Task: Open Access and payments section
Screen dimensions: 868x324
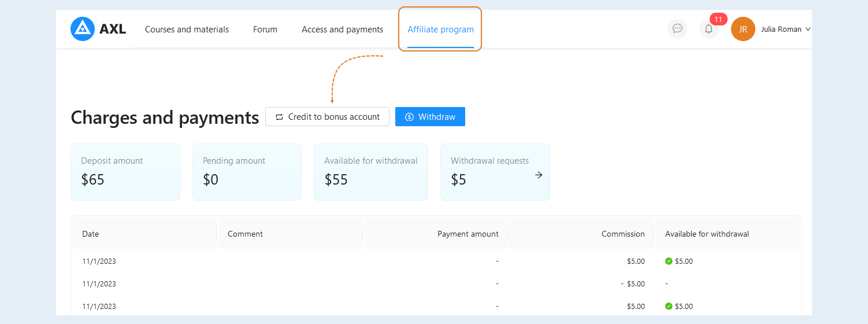Action: pos(342,30)
